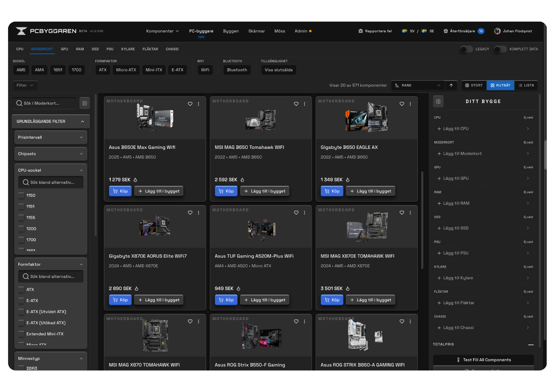Collapse the Ditt Bygge panel icon
Image resolution: width=555 pixels, height=392 pixels.
438,101
